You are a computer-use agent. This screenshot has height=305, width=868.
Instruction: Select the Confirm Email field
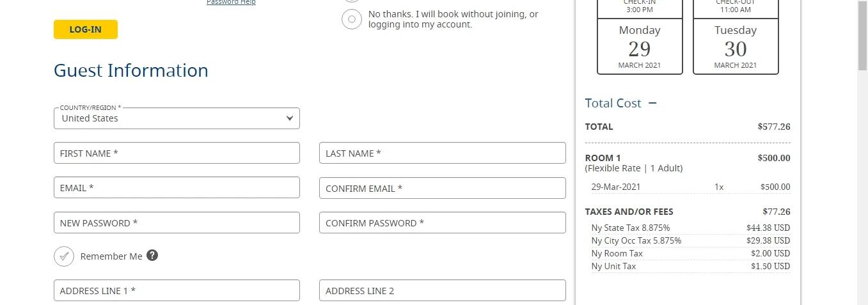point(442,188)
